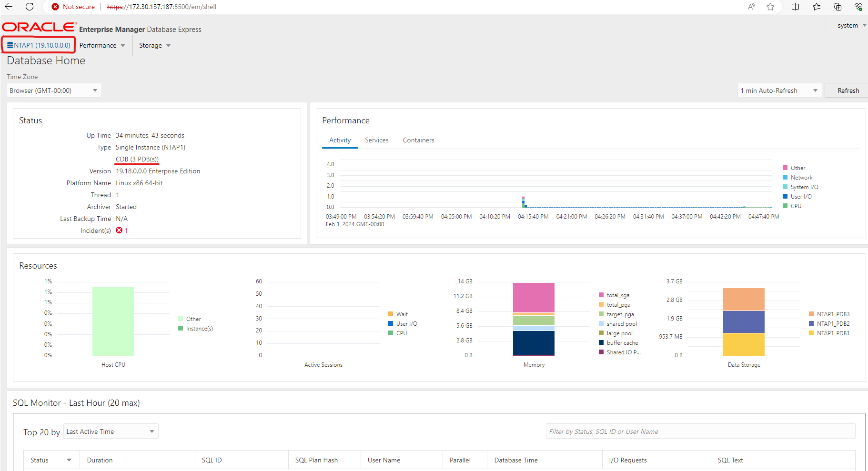Click the browser back arrow icon
Viewport: 868px width, 471px height.
pos(9,7)
